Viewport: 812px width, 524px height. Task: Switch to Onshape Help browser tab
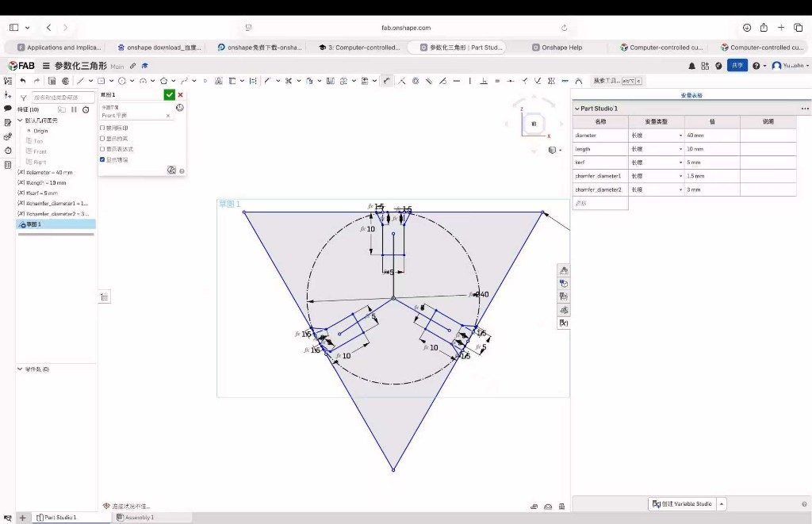(x=557, y=47)
